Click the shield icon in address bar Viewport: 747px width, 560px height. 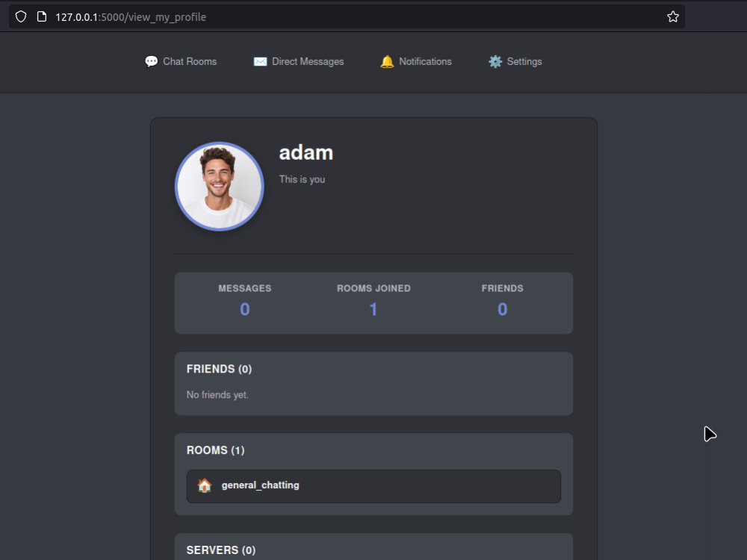coord(21,17)
